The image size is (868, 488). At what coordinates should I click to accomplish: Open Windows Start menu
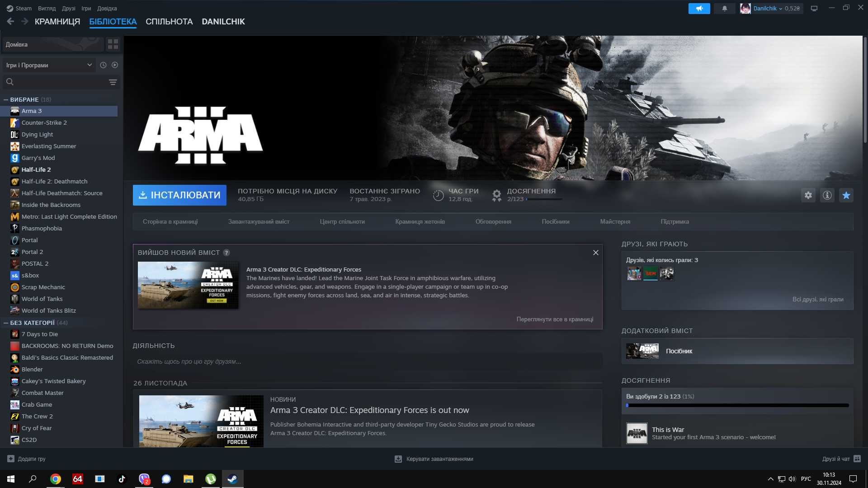(x=11, y=479)
